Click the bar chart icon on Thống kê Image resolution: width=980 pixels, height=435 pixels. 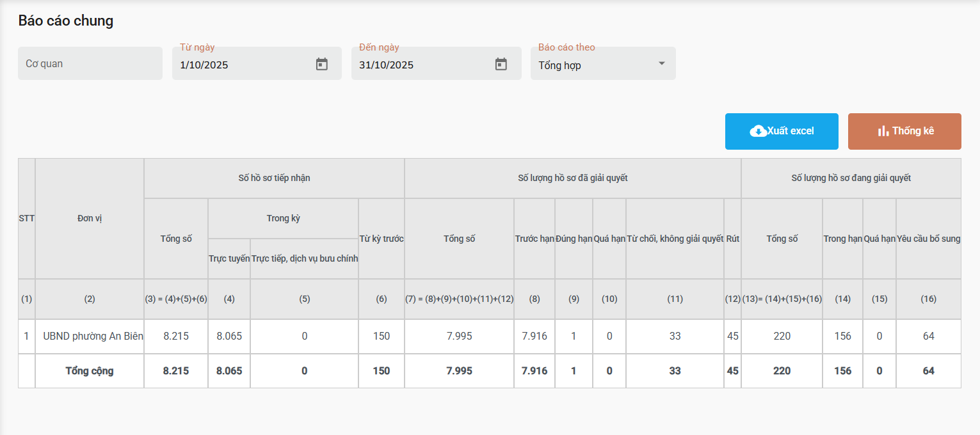point(883,131)
